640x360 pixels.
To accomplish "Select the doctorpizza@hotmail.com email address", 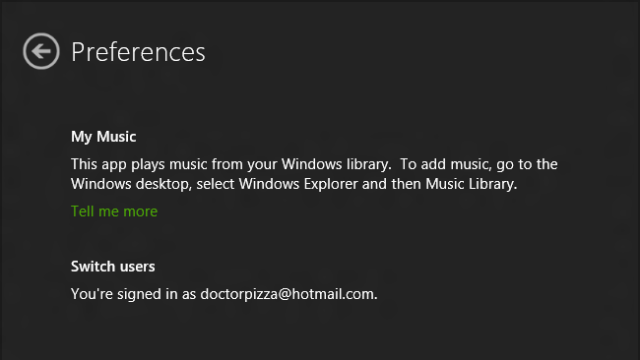I will point(287,294).
